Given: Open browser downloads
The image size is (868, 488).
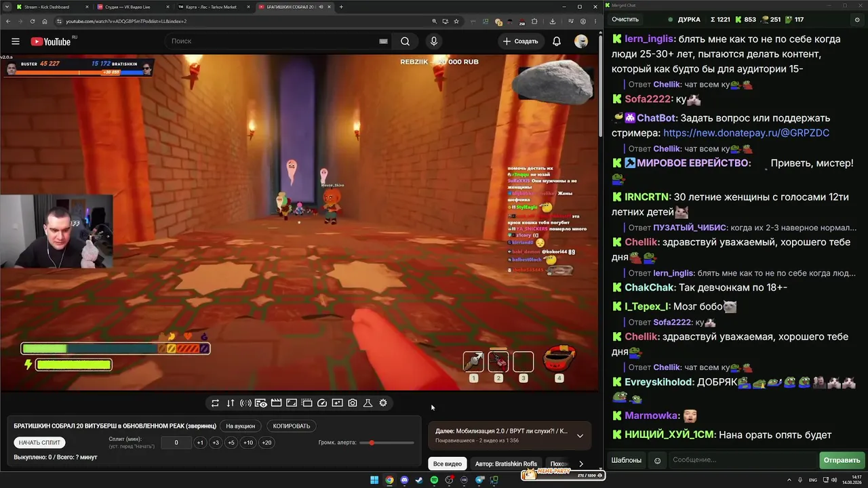Looking at the screenshot, I should click(553, 21).
